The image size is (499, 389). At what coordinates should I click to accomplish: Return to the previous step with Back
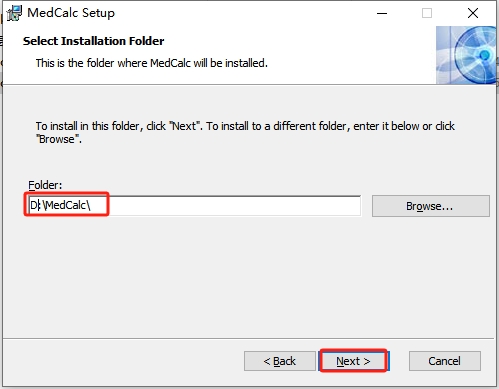point(280,361)
